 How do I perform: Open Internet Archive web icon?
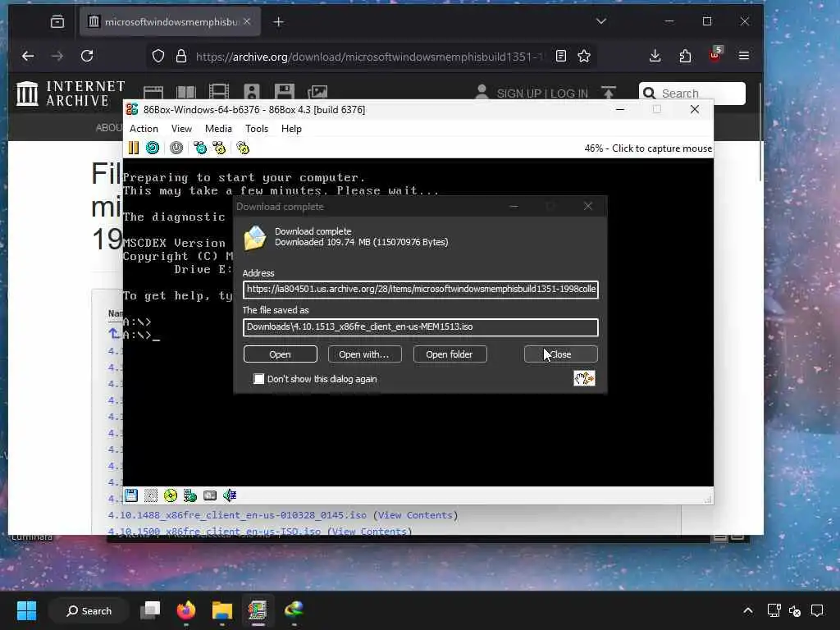coord(153,92)
